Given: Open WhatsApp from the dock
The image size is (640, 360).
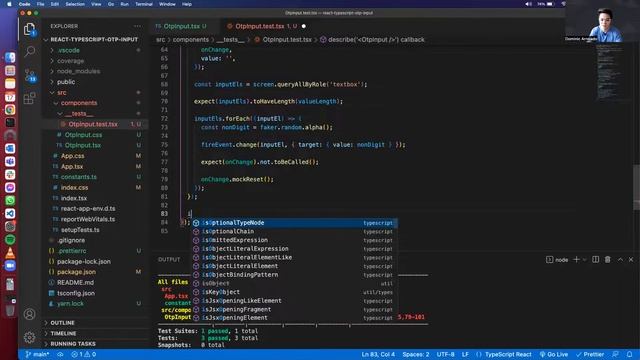Looking at the screenshot, I should pos(10,200).
